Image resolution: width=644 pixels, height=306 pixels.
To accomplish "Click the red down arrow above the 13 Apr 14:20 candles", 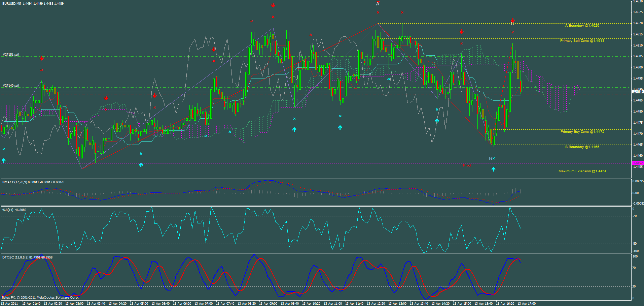I will click(461, 31).
